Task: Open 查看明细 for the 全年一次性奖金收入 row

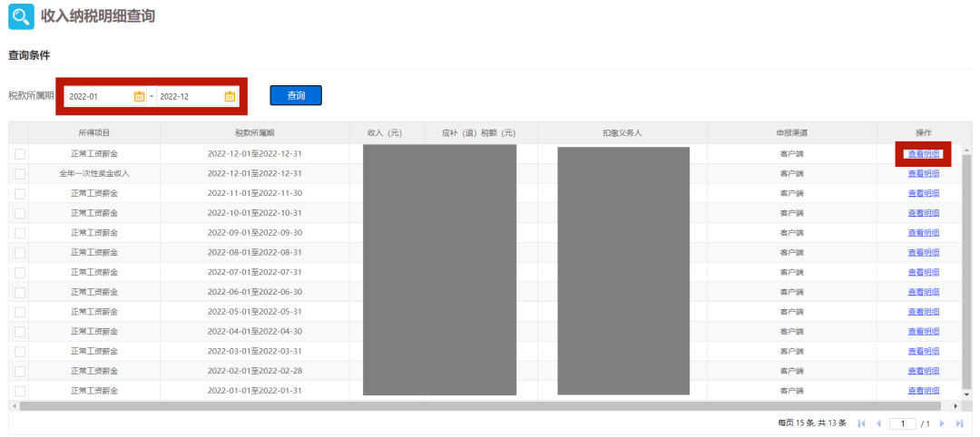Action: coord(924,173)
